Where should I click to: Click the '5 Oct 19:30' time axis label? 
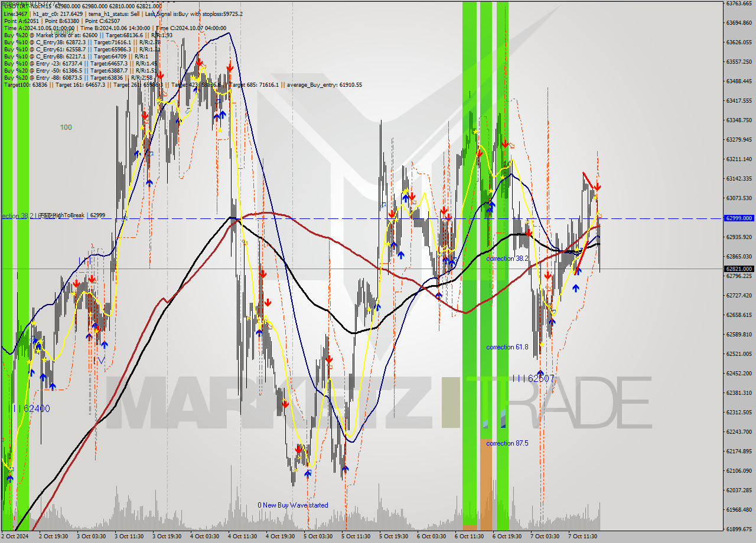[393, 537]
